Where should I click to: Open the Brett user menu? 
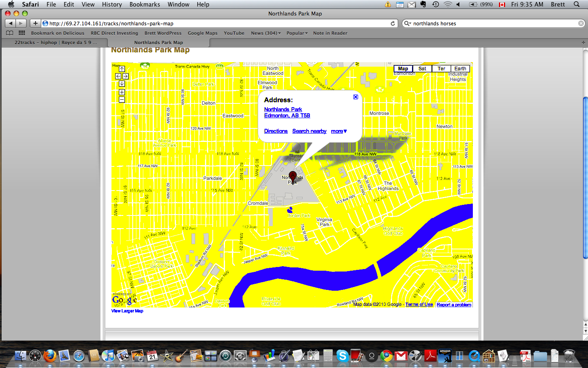pos(558,4)
